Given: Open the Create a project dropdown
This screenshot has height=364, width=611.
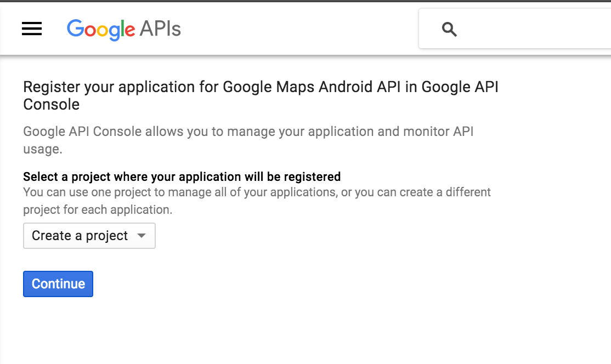Looking at the screenshot, I should click(89, 236).
